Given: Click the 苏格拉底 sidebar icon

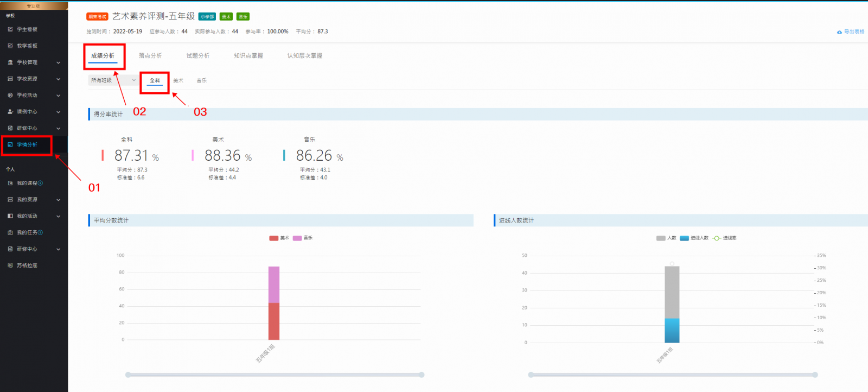Looking at the screenshot, I should [10, 265].
